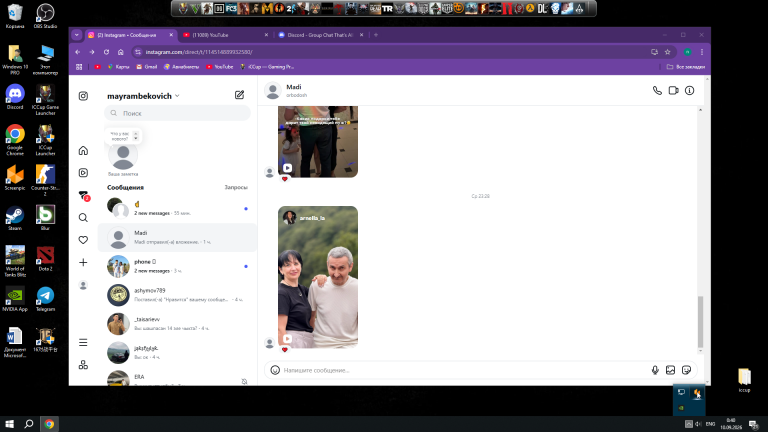
Task: Bookmark this page with star icon
Action: [x=667, y=52]
